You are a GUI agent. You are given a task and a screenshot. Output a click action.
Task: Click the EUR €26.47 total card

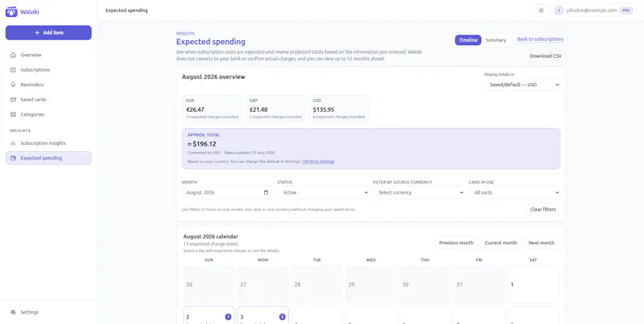click(x=212, y=109)
